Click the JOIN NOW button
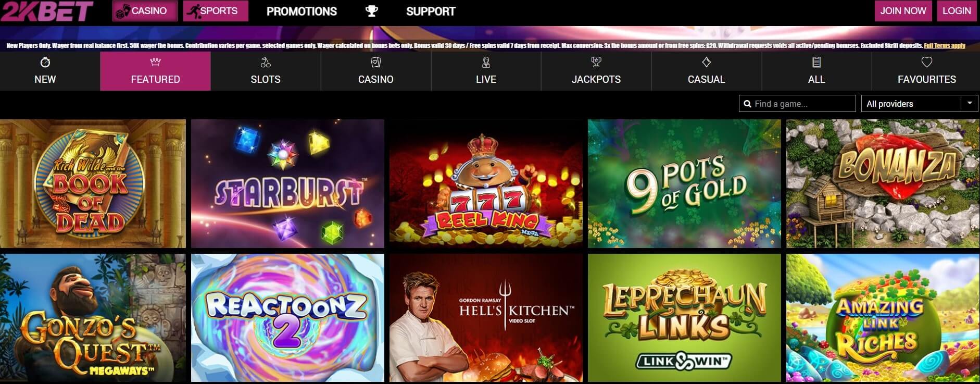The height and width of the screenshot is (384, 980). tap(903, 11)
